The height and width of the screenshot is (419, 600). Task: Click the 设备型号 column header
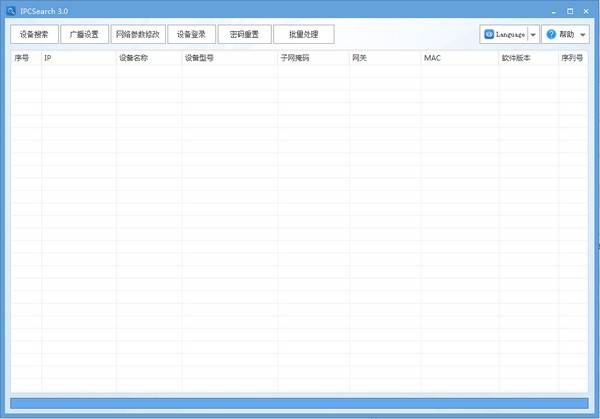pyautogui.click(x=229, y=58)
